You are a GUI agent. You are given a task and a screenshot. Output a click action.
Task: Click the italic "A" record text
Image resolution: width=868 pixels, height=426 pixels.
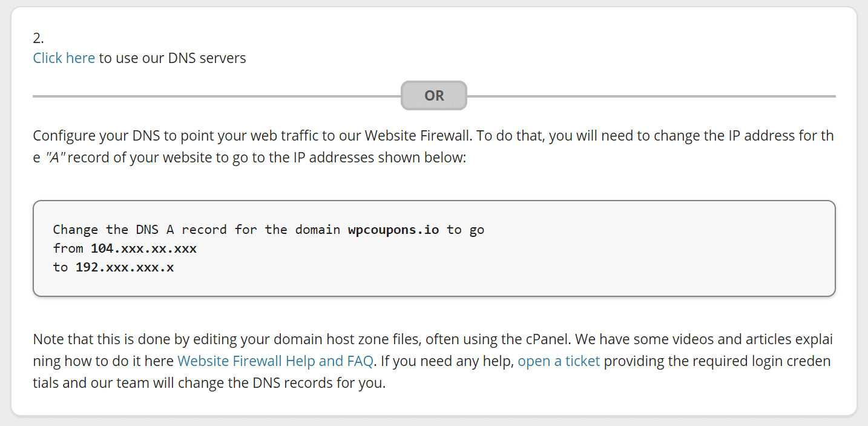(56, 158)
